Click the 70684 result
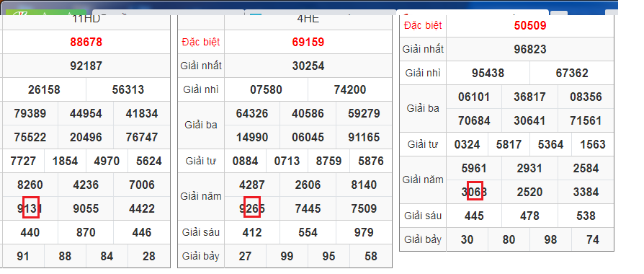 click(x=474, y=121)
